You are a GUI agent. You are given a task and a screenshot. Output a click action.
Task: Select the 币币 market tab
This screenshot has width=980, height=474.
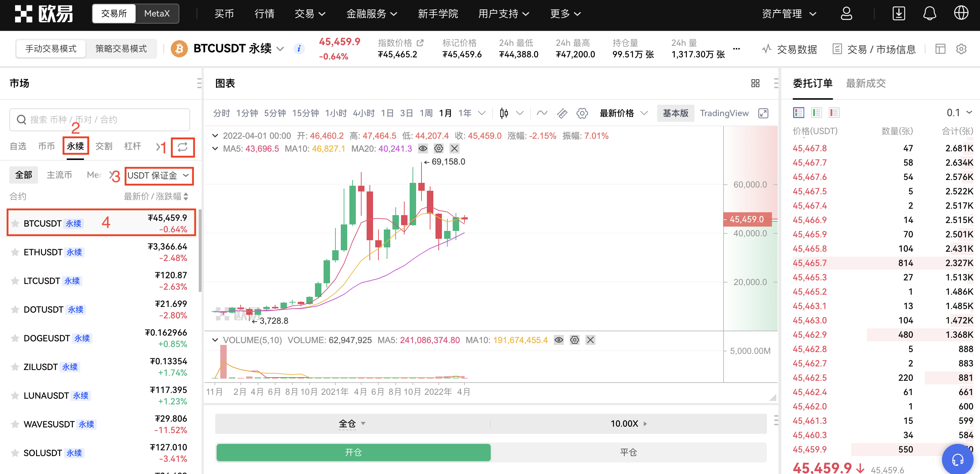(46, 146)
